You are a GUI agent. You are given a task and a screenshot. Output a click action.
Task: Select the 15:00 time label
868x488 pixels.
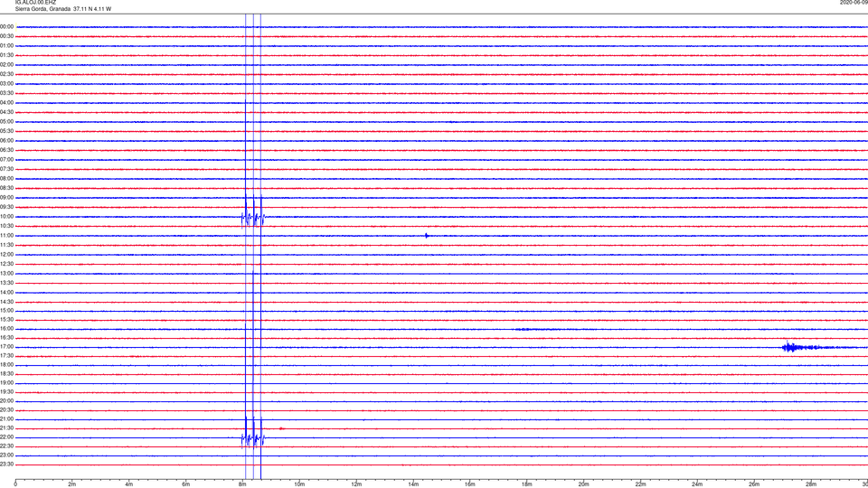pos(7,311)
